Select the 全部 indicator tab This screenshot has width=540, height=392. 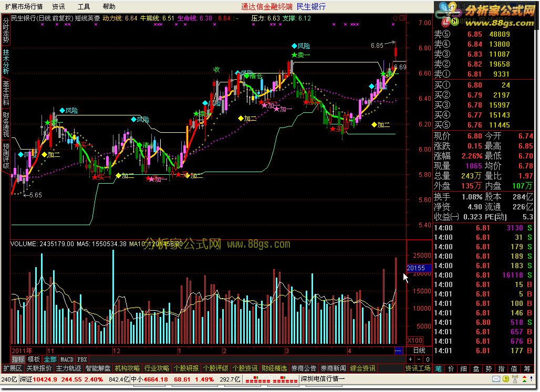coord(50,359)
